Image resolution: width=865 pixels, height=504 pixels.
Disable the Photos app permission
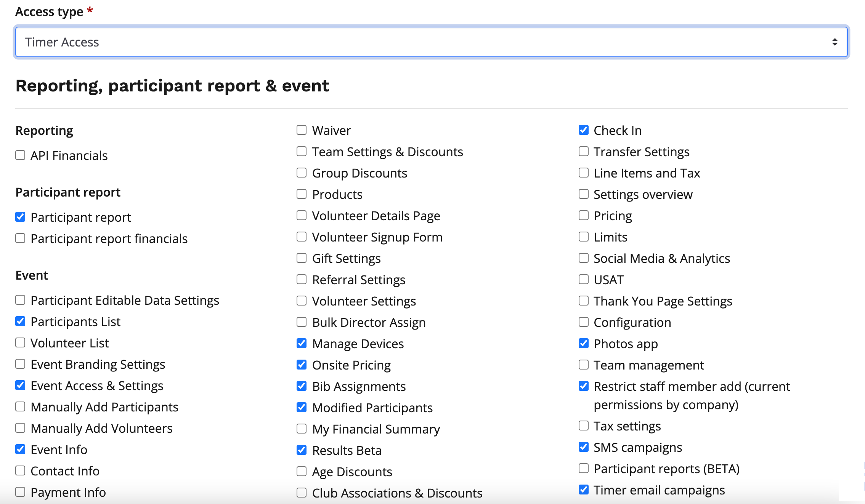click(584, 344)
